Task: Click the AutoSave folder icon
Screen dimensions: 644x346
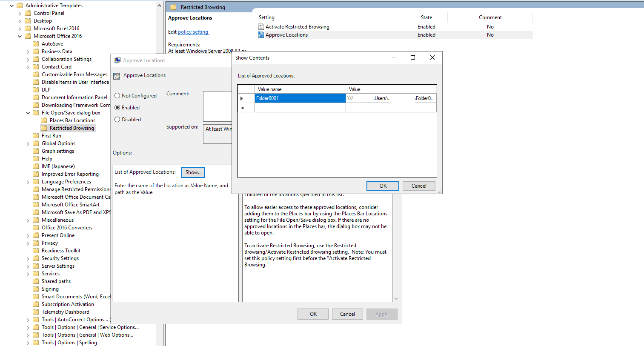Action: (x=37, y=43)
